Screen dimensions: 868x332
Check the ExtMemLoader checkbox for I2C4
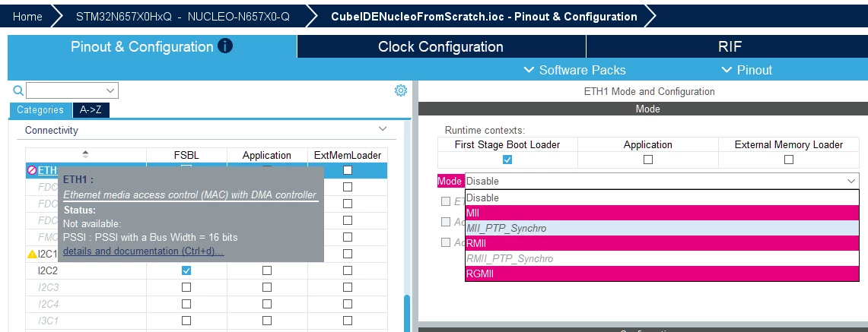(x=347, y=304)
